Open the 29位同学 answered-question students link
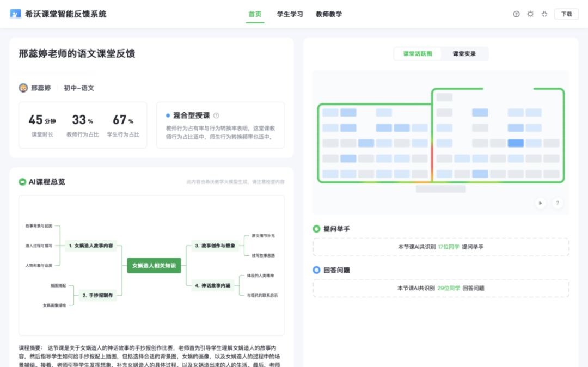 [449, 288]
